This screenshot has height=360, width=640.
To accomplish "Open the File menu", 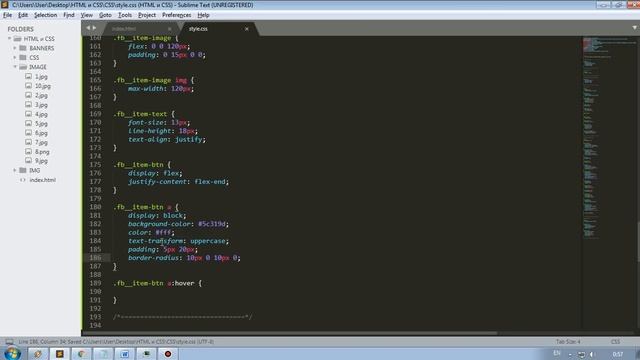I will click(x=7, y=15).
